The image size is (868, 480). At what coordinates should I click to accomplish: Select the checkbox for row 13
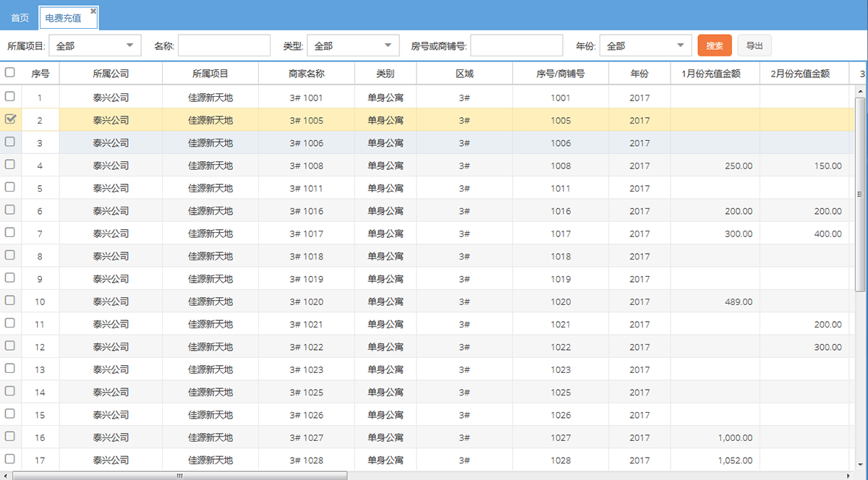pyautogui.click(x=10, y=368)
